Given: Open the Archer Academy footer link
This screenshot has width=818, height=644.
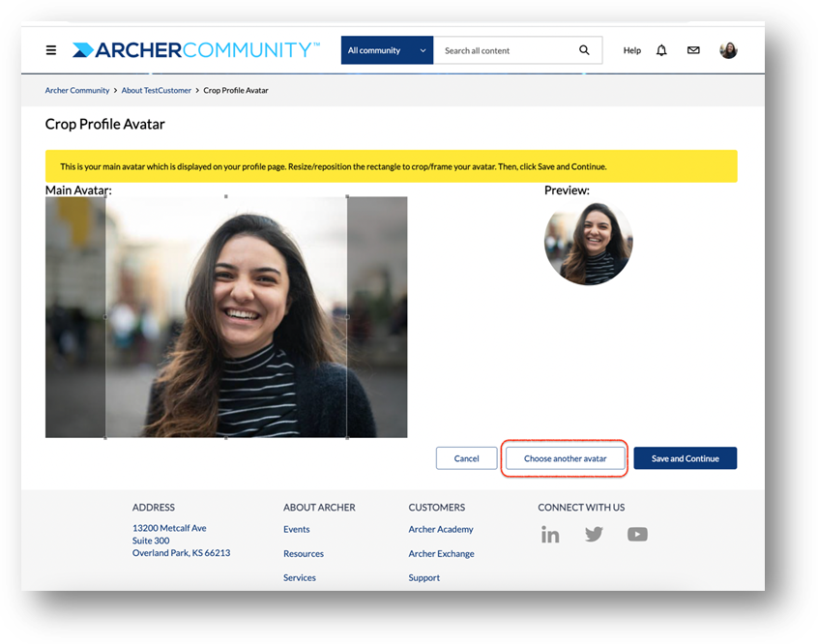Looking at the screenshot, I should tap(441, 529).
